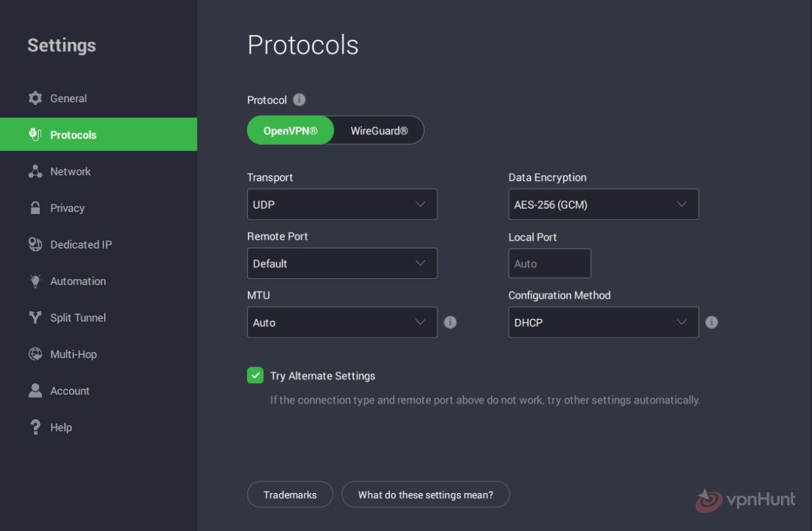Show info tooltip next to Protocol label

[x=299, y=100]
